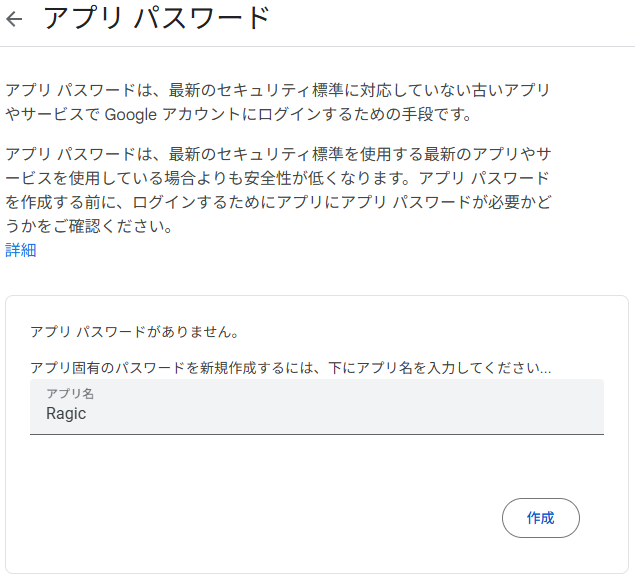
Task: Select the empty card area left of 作成
Action: (263, 518)
